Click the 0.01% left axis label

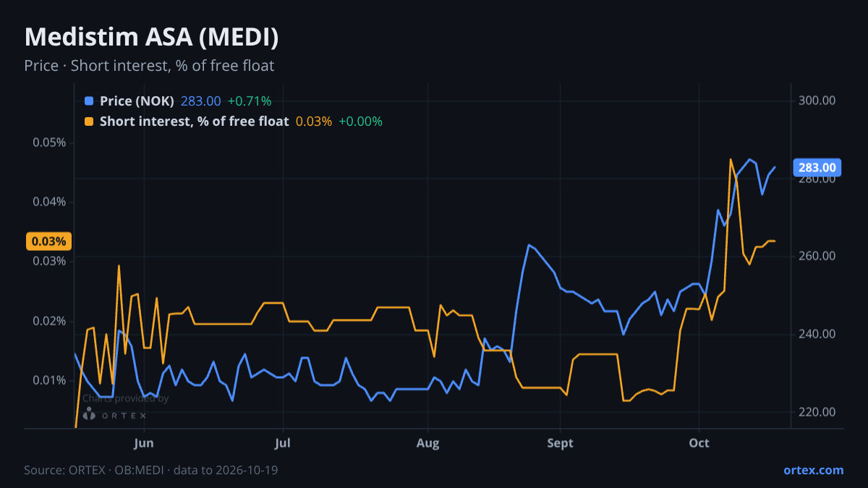(49, 380)
